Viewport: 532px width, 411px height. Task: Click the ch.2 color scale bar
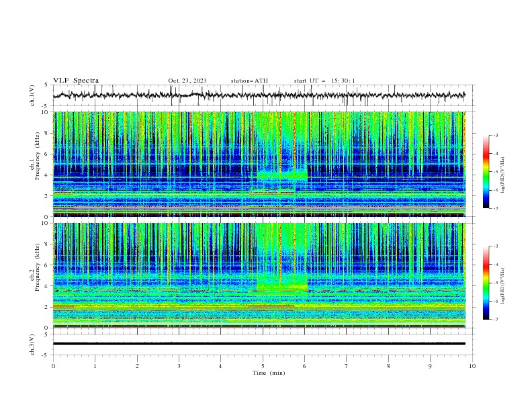click(x=486, y=283)
